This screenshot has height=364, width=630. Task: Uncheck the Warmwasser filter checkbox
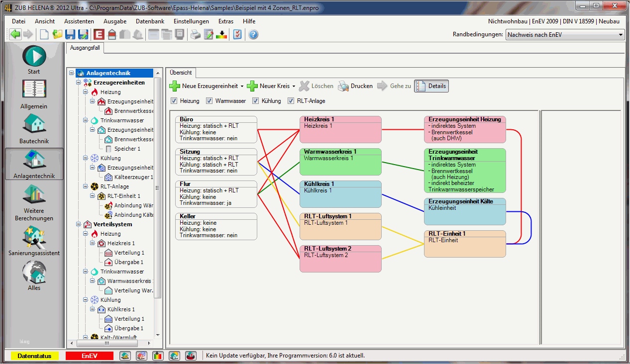coord(209,101)
